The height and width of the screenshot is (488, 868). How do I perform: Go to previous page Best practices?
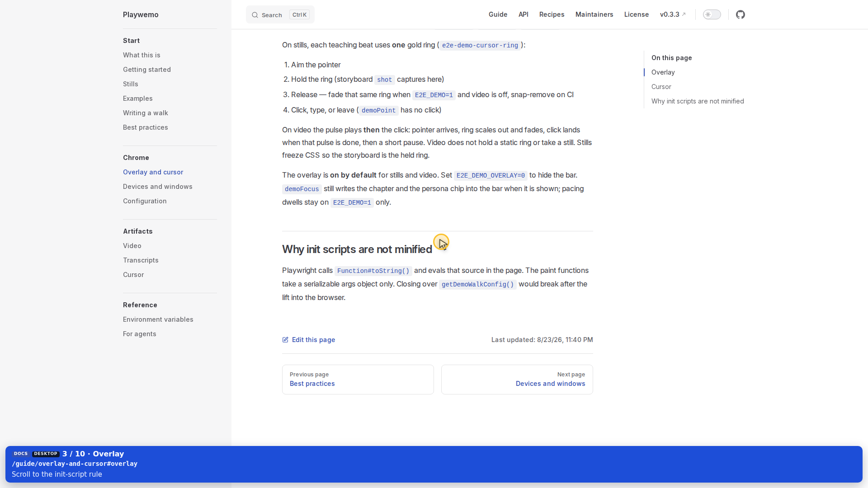358,380
